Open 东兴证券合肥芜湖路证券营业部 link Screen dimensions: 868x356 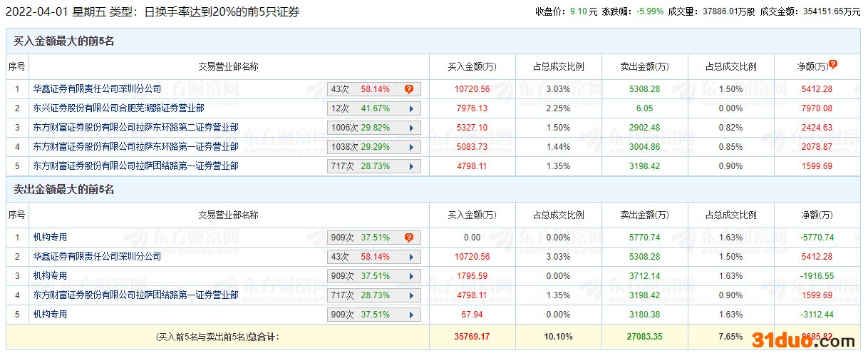pyautogui.click(x=118, y=108)
